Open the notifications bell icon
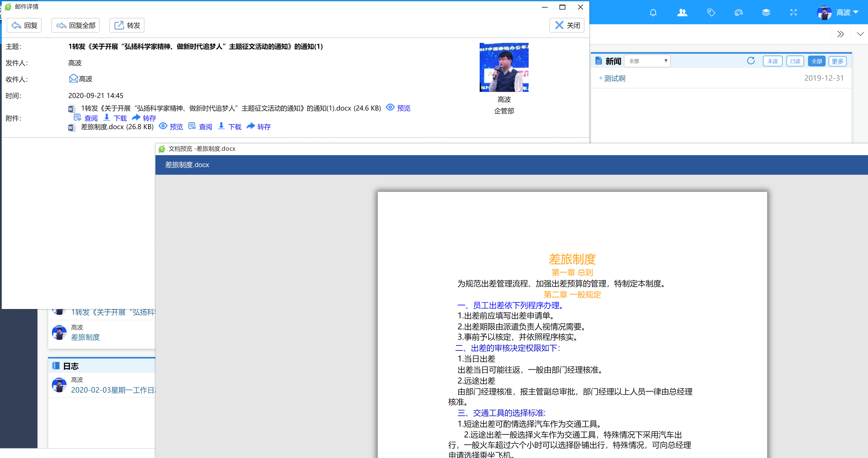The width and height of the screenshot is (868, 458). point(653,12)
